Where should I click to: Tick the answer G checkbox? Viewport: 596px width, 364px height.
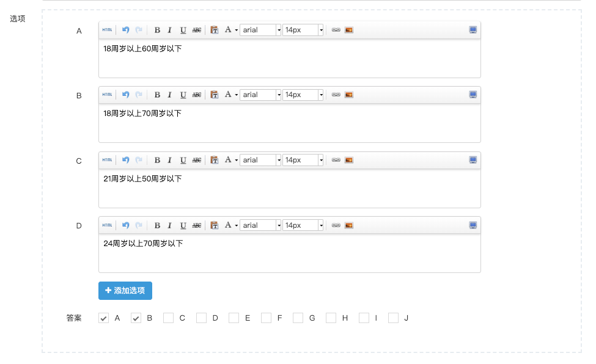pos(298,318)
